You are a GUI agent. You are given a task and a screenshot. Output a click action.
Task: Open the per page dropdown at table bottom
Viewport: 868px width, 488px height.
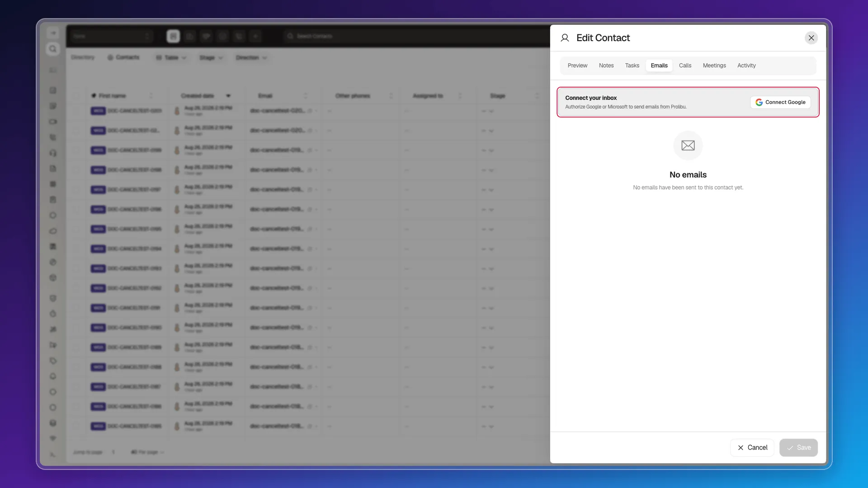click(x=147, y=452)
